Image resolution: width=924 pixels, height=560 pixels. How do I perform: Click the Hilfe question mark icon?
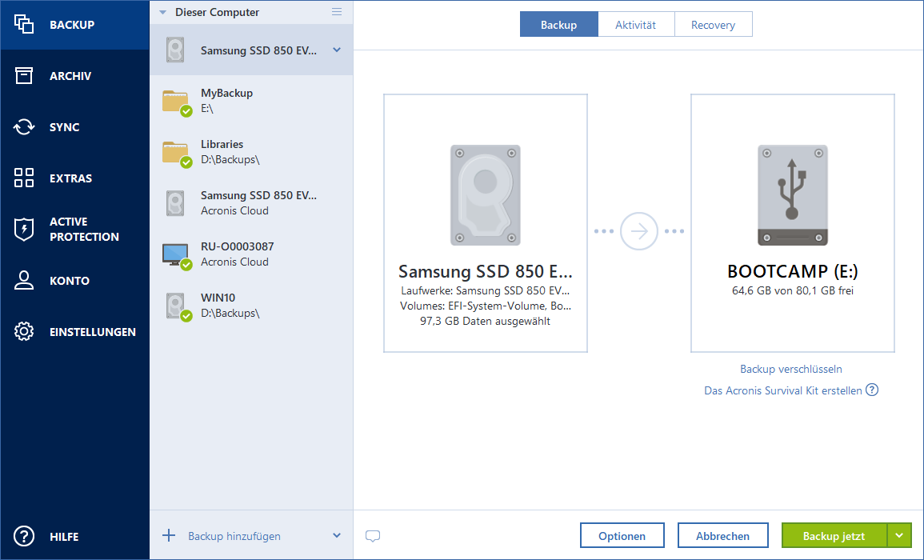pos(24,537)
